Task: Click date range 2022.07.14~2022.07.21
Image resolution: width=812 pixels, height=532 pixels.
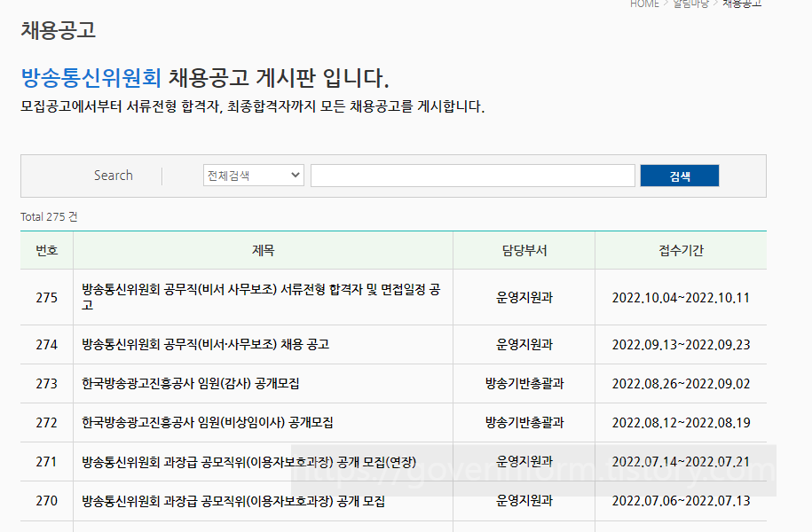Action: pos(681,462)
